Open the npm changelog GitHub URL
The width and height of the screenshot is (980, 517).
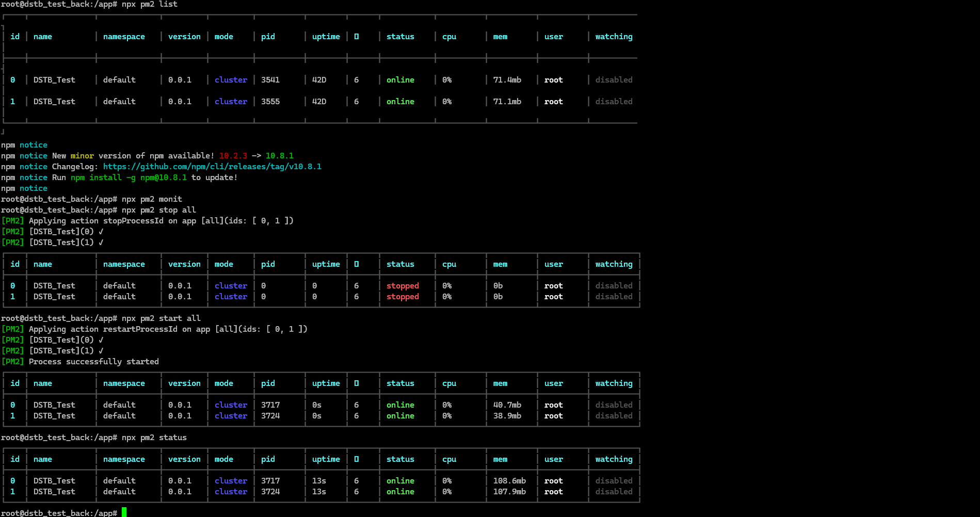click(212, 167)
